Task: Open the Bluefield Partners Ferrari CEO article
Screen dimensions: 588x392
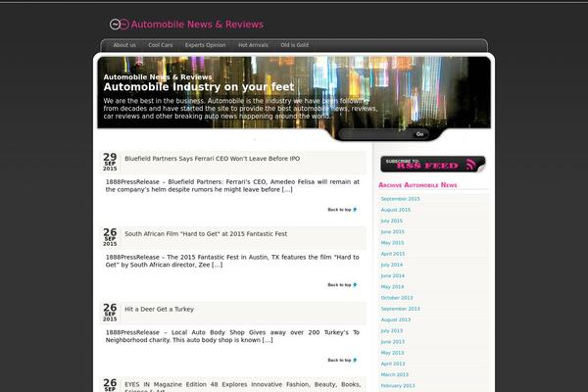Action: coord(213,159)
